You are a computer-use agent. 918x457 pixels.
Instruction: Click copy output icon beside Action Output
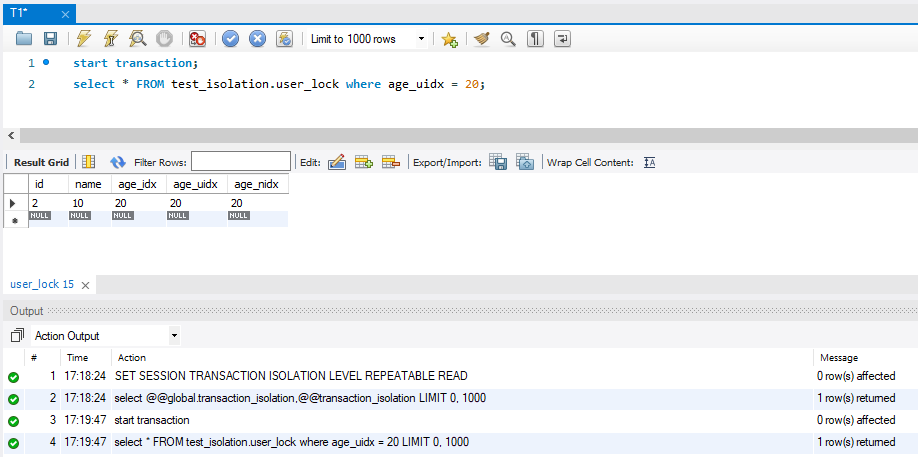pos(18,336)
